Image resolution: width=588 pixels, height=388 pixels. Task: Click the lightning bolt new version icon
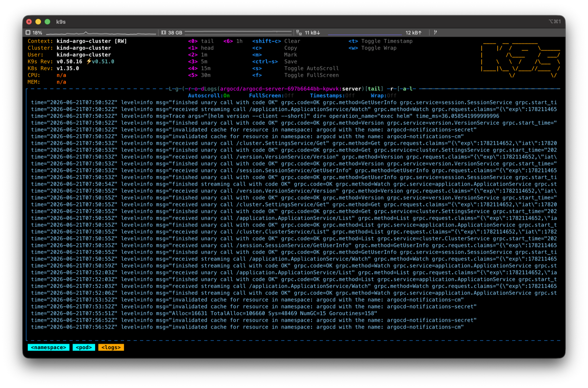click(89, 61)
